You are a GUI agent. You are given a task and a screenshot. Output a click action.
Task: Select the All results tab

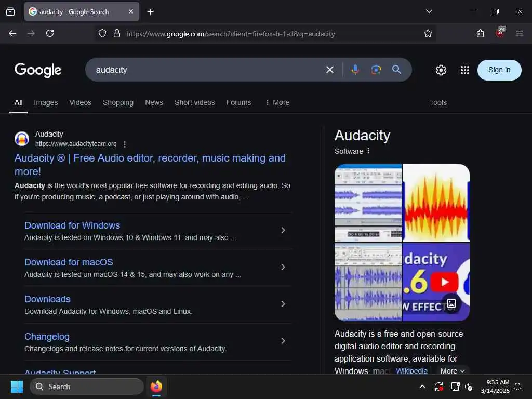(18, 102)
